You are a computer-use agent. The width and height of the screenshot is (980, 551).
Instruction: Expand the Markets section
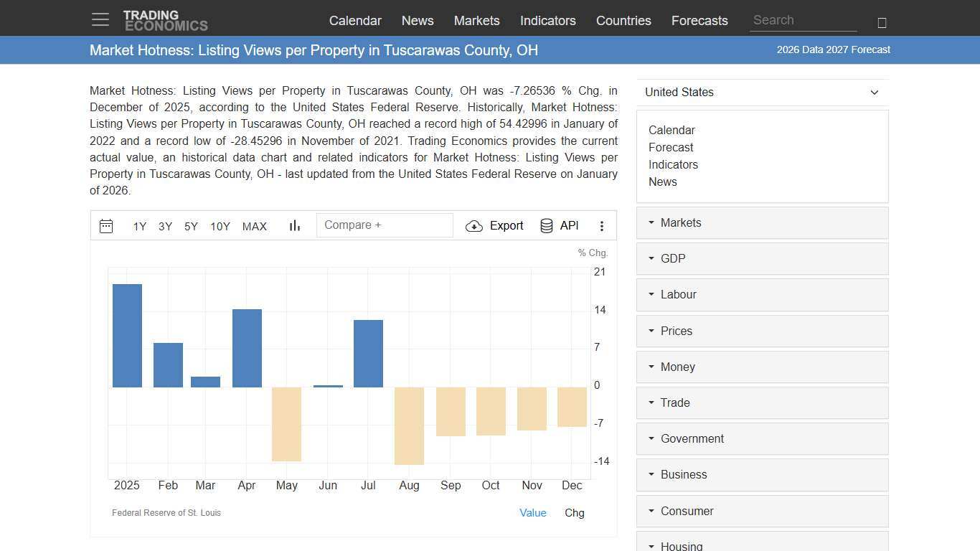(x=680, y=222)
